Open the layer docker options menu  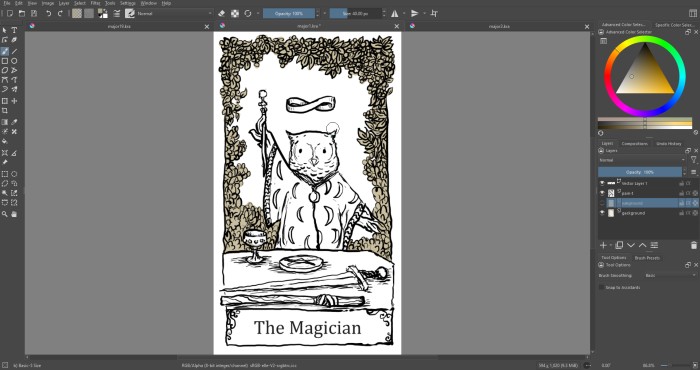pyautogui.click(x=693, y=172)
